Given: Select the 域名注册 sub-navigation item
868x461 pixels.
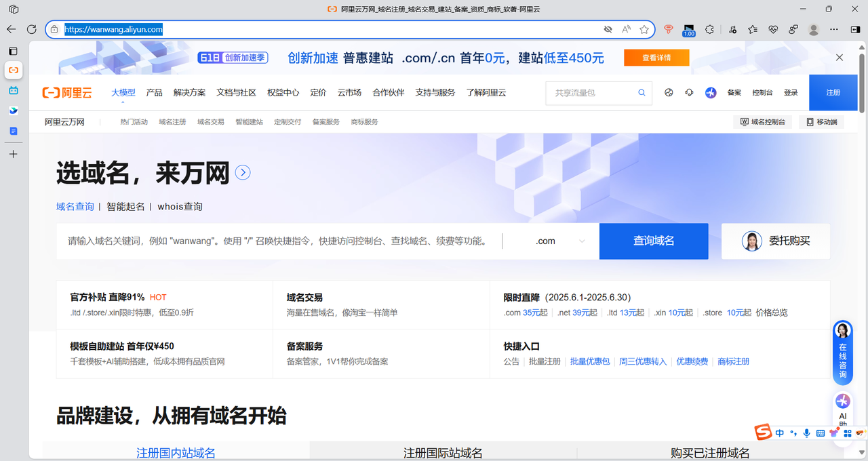Looking at the screenshot, I should point(172,122).
